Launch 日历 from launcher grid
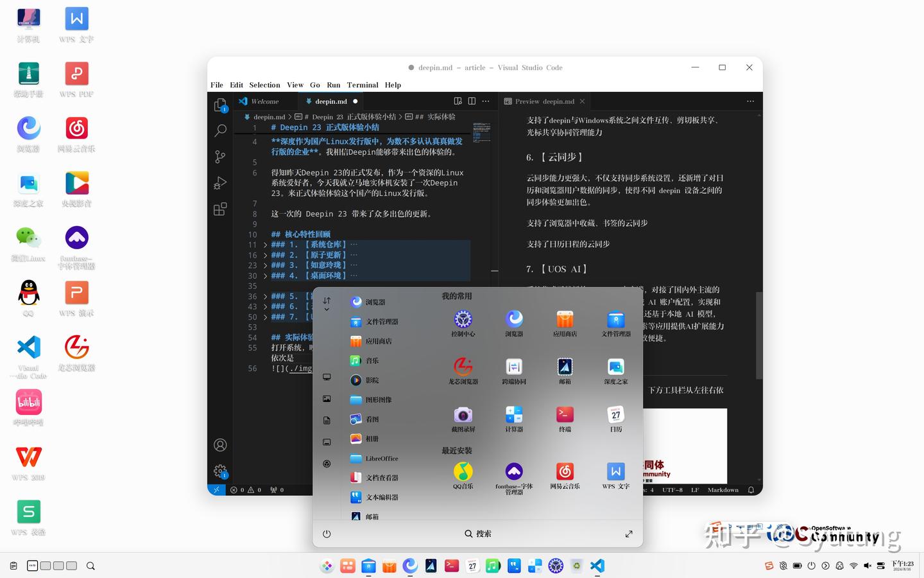924x578 pixels. pyautogui.click(x=616, y=419)
